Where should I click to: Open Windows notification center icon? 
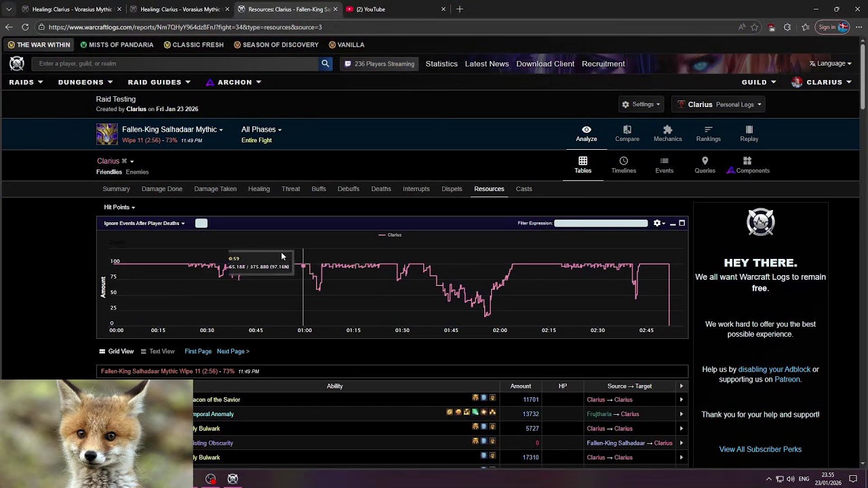[x=853, y=479]
